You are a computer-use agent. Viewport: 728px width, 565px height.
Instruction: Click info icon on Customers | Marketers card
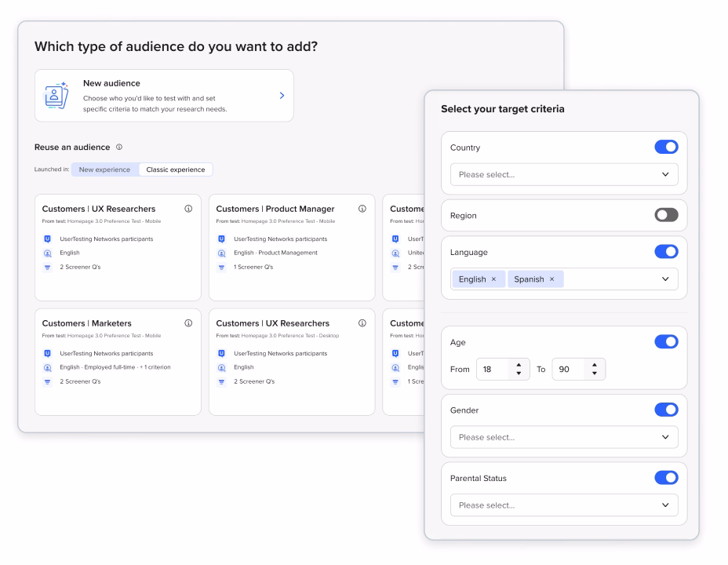tap(188, 323)
